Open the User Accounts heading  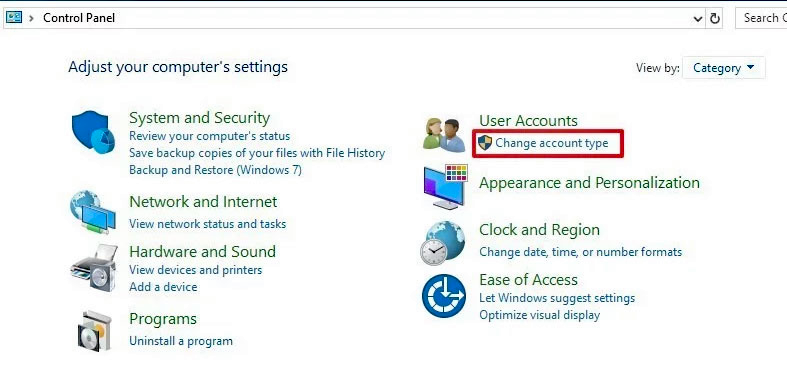pyautogui.click(x=528, y=121)
